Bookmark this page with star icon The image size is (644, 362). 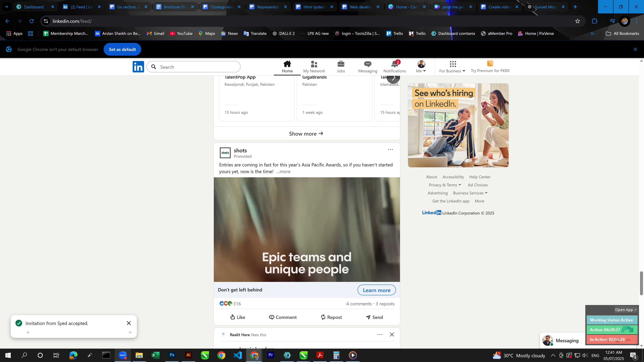pos(577,21)
